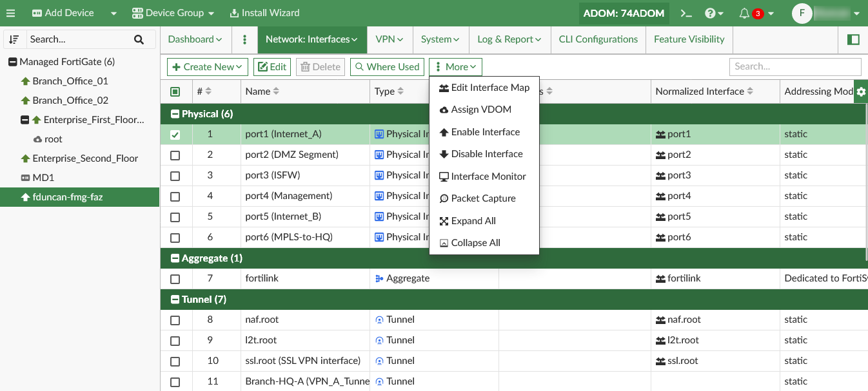Switch to the Feature Visibility tab

click(x=689, y=39)
